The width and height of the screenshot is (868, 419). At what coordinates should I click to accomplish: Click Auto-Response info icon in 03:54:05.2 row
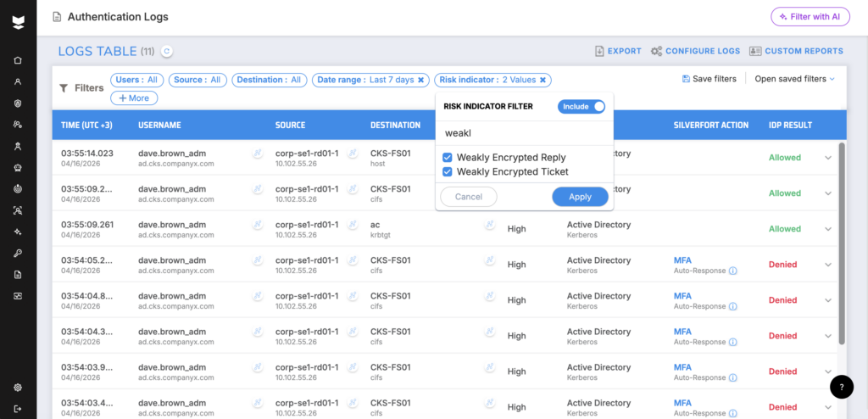click(x=732, y=271)
